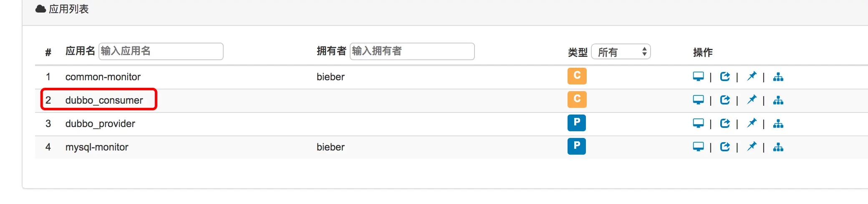Open the 类型 dropdown showing 所有
Image resolution: width=868 pixels, height=204 pixels.
tap(621, 52)
